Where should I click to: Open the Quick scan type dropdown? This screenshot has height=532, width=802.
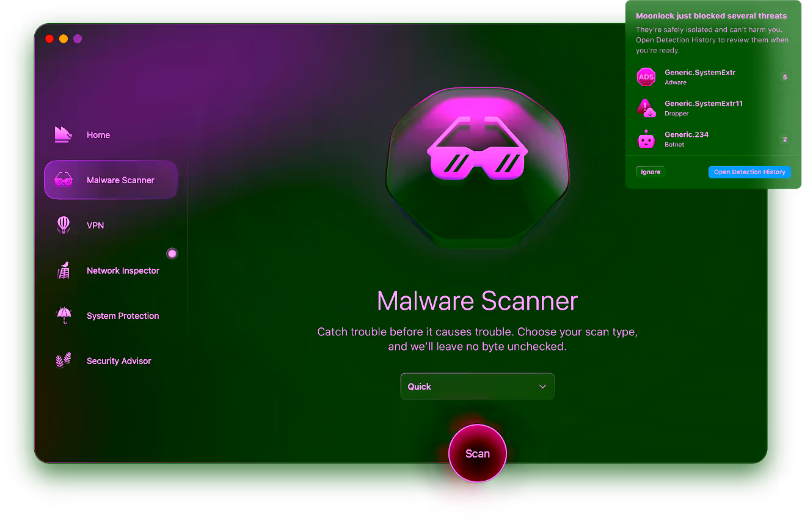click(x=478, y=386)
